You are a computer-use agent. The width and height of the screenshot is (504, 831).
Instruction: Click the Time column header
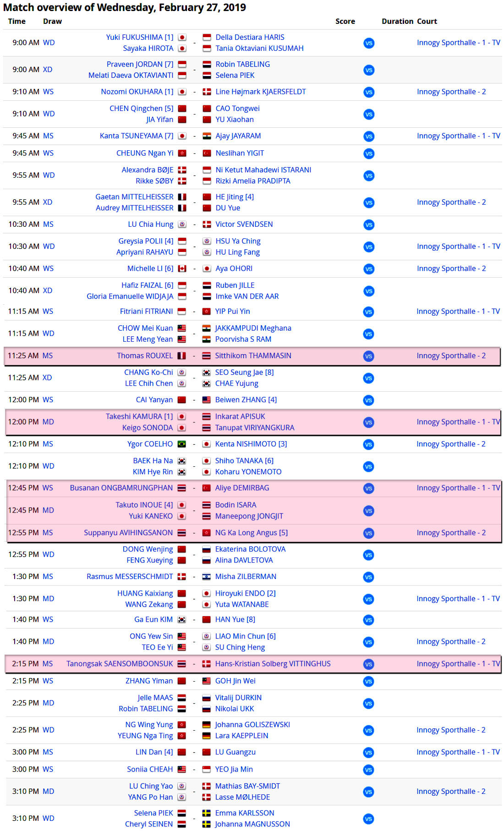tap(17, 21)
